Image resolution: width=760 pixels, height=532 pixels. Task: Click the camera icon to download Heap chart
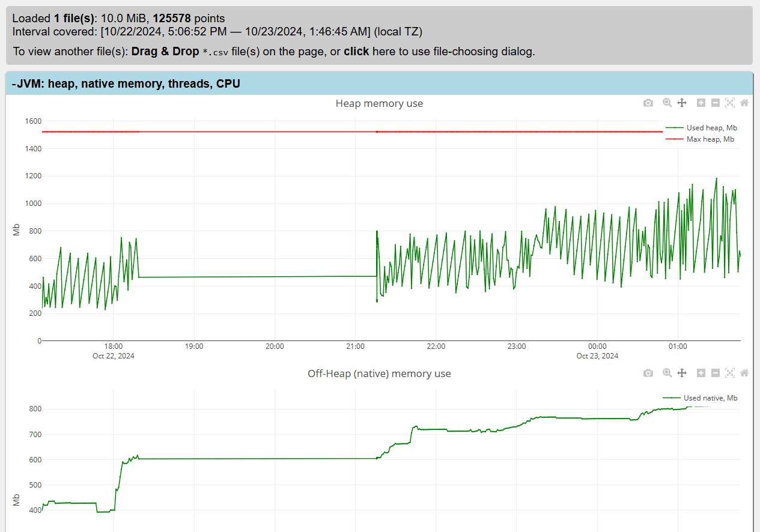click(648, 103)
